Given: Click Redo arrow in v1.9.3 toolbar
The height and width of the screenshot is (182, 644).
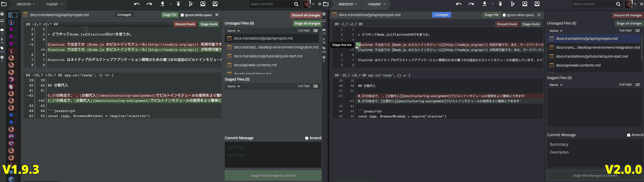Looking at the screenshot, I should point(149,4).
